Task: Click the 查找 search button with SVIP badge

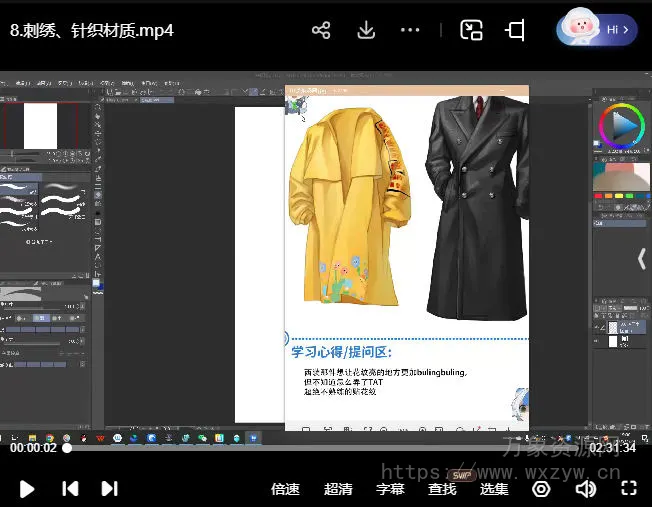Action: pyautogui.click(x=442, y=489)
